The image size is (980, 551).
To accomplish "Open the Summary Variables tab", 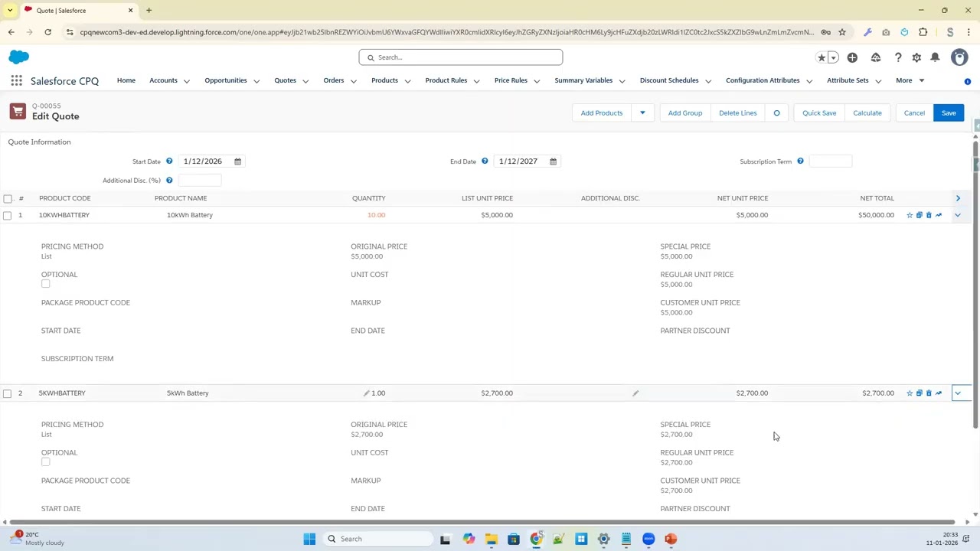I will coord(583,80).
